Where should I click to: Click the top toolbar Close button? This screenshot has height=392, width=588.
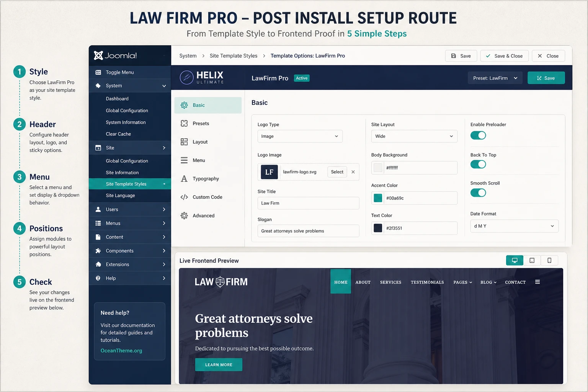[x=548, y=56]
